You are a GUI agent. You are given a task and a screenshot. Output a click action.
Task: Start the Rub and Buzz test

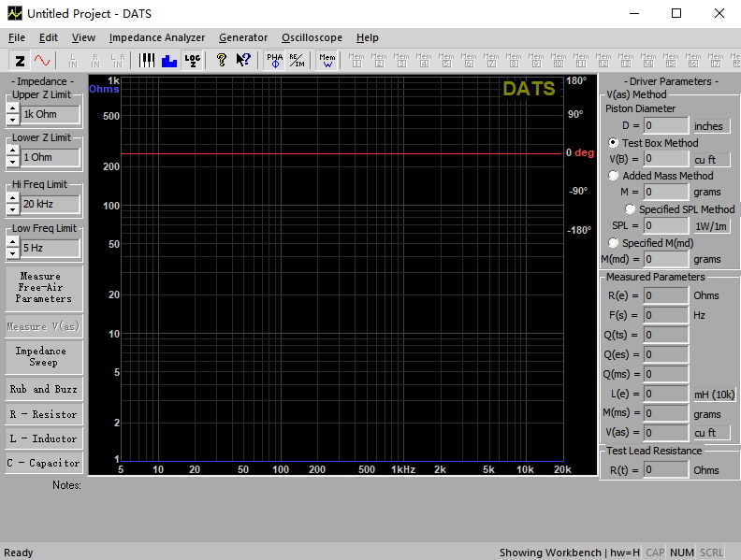43,389
